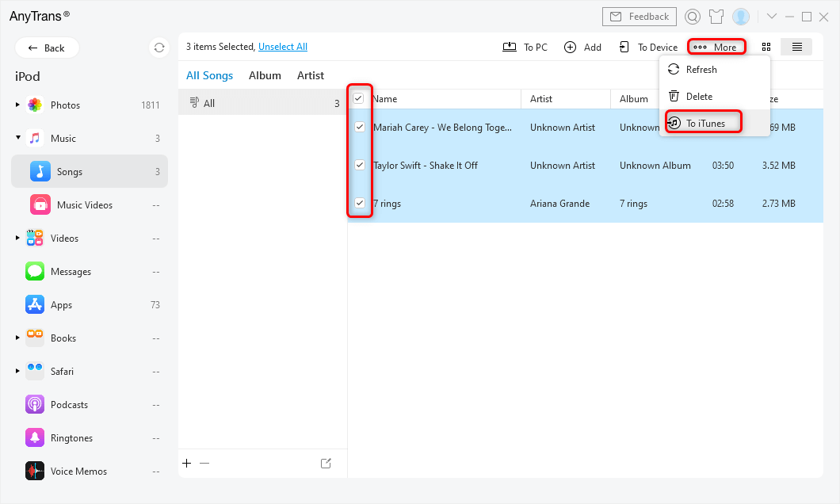Toggle the select-all header checkbox
This screenshot has height=504, width=840.
[x=358, y=98]
